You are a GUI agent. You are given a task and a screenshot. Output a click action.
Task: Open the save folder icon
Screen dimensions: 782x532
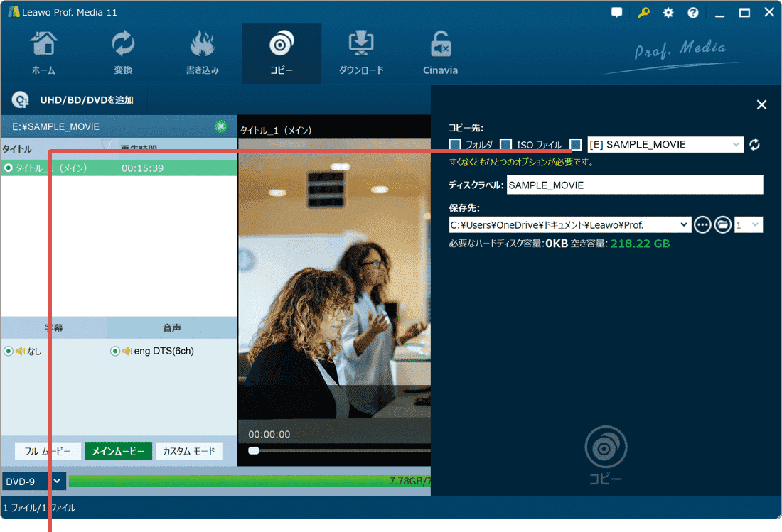[723, 225]
